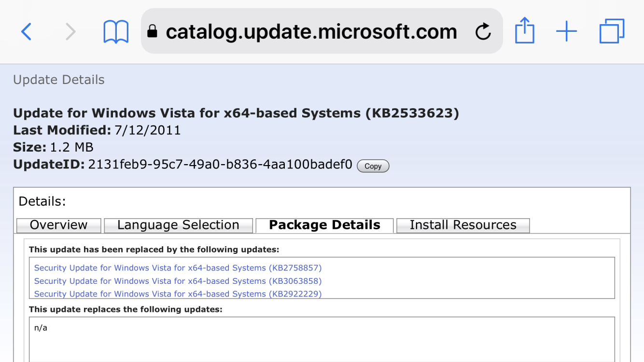Viewport: 644px width, 362px height.
Task: Switch to Install Resources tab
Action: [463, 225]
